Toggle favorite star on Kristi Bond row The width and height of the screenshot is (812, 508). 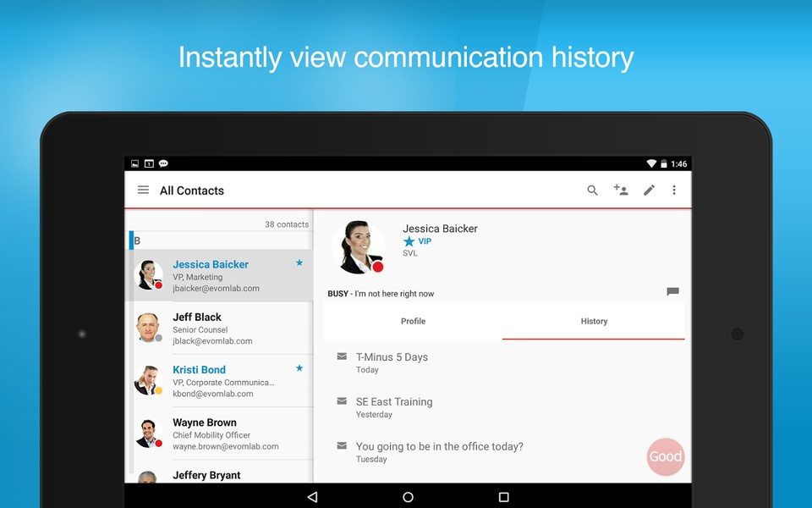click(x=299, y=368)
